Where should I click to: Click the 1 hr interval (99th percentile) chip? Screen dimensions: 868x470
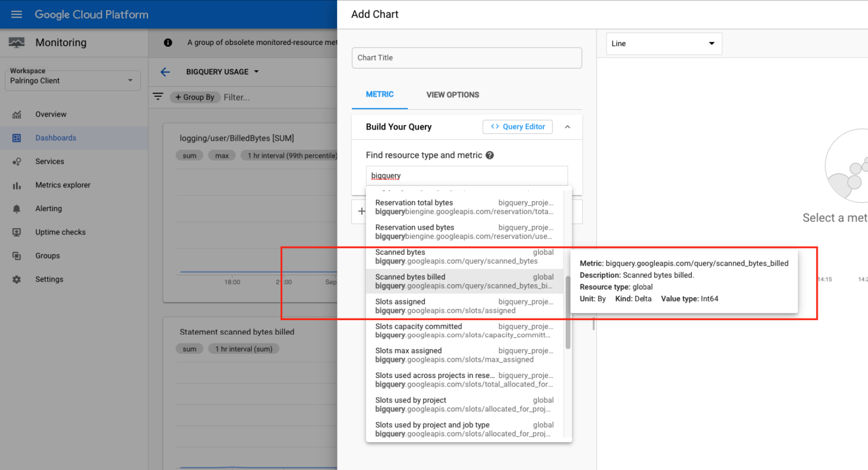click(289, 156)
